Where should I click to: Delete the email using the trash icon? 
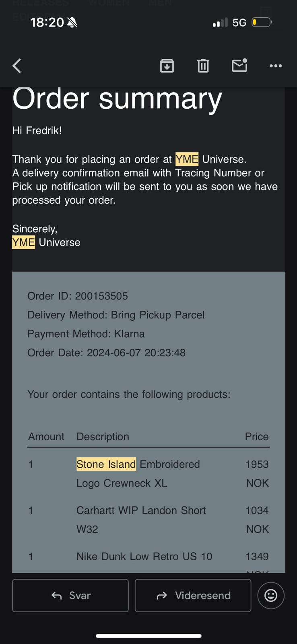[203, 66]
